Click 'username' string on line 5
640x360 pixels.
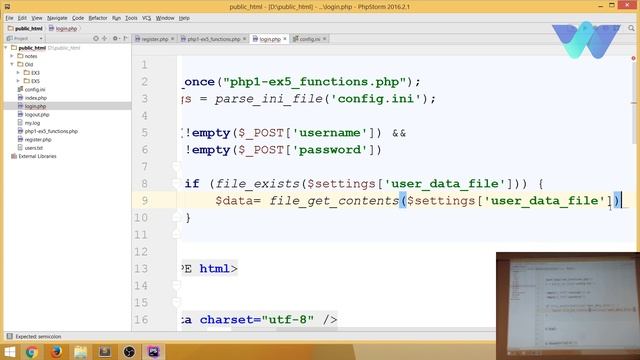tap(330, 133)
